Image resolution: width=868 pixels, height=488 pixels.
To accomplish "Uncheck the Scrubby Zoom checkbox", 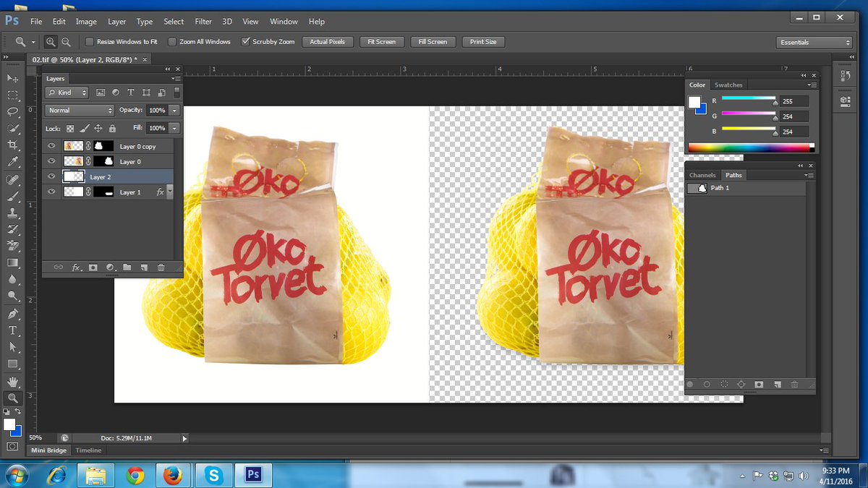I will [x=246, y=42].
